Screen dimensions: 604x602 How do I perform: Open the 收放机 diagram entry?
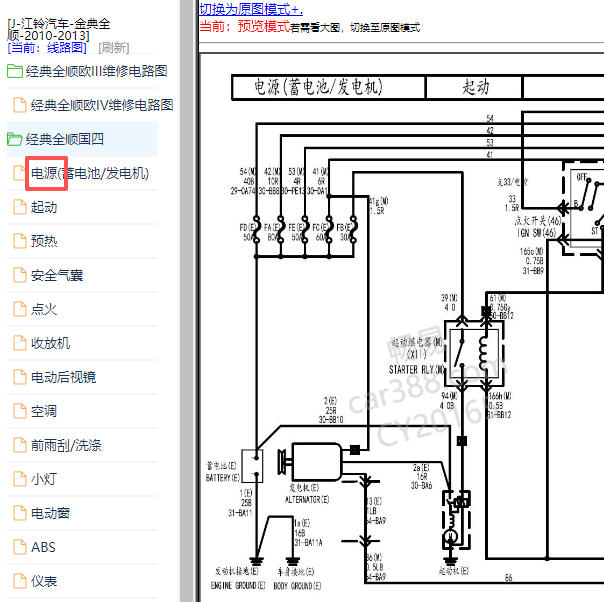pyautogui.click(x=50, y=343)
